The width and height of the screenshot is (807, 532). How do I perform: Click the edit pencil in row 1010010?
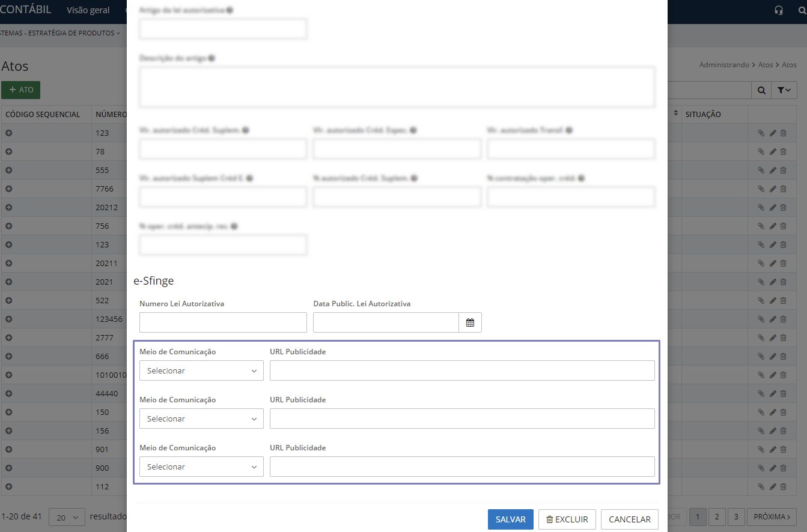pyautogui.click(x=773, y=375)
